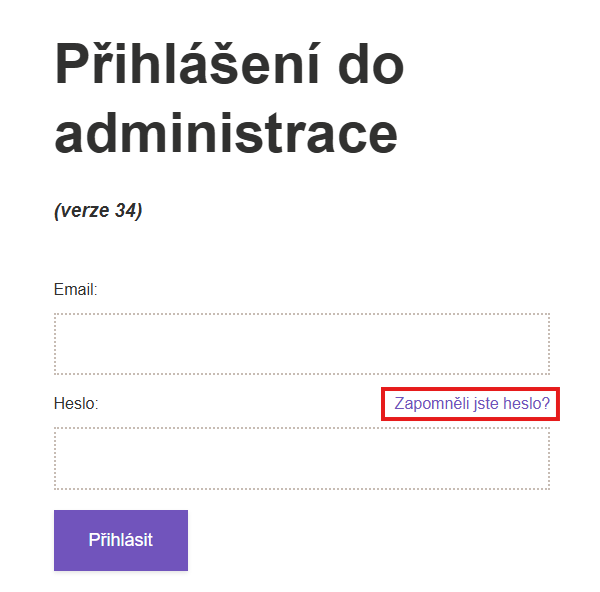The height and width of the screenshot is (592, 600).
Task: Open the "Zapomněli jste heslo?" link
Action: coord(472,404)
